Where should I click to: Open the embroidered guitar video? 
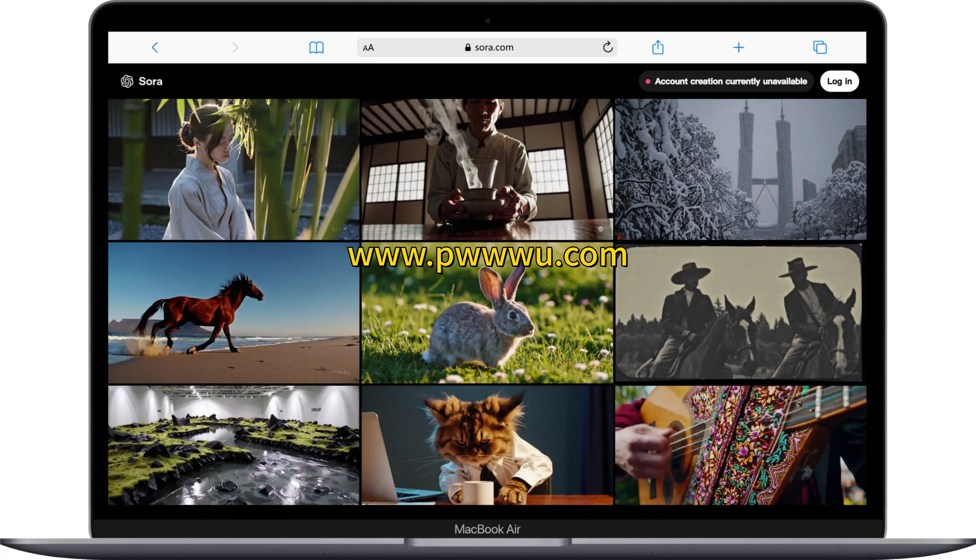740,445
